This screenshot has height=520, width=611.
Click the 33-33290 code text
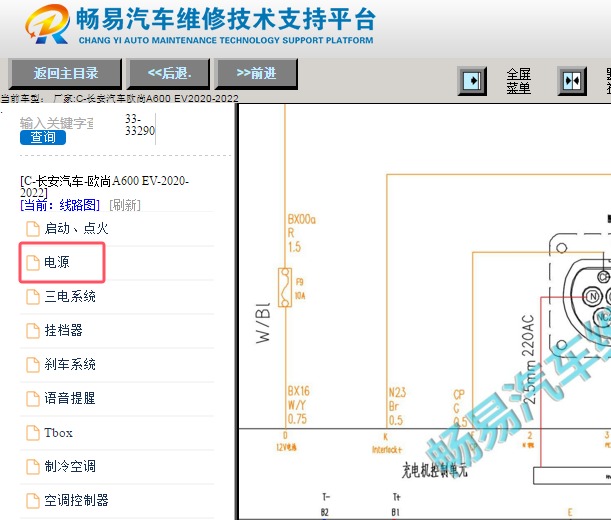coord(140,125)
